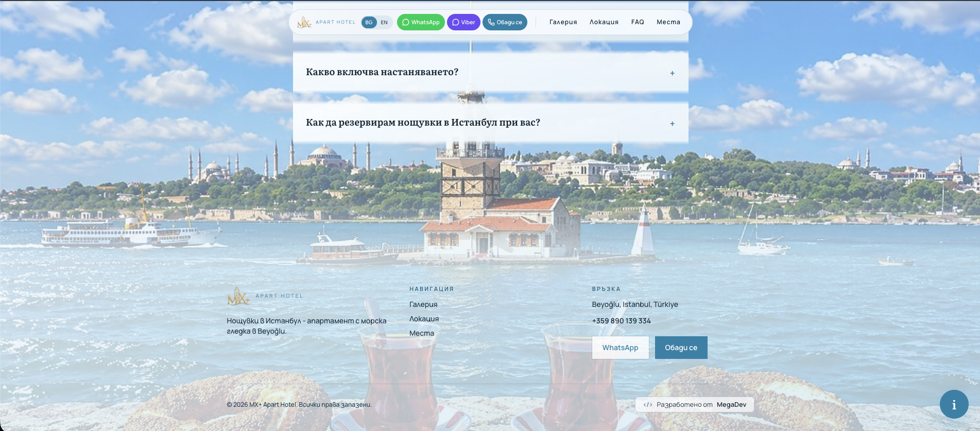Open WhatsApp chat from header button
The image size is (980, 431).
(x=421, y=22)
